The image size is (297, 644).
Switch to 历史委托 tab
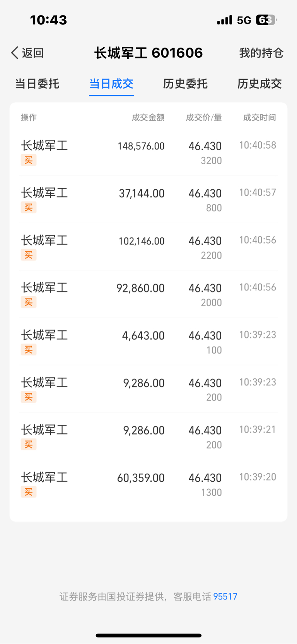tap(185, 84)
